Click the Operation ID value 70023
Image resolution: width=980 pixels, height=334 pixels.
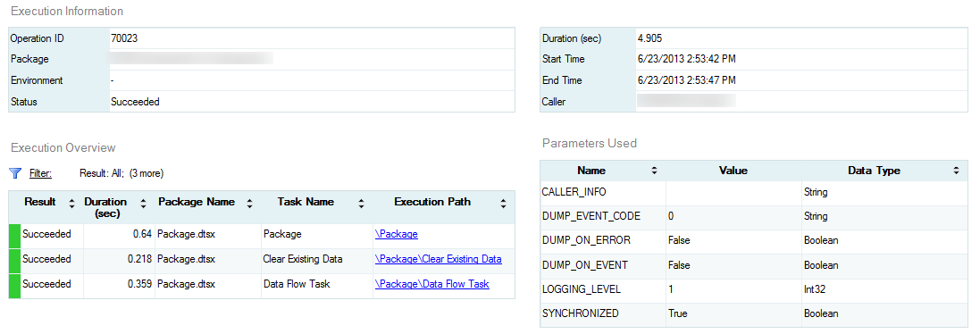124,38
